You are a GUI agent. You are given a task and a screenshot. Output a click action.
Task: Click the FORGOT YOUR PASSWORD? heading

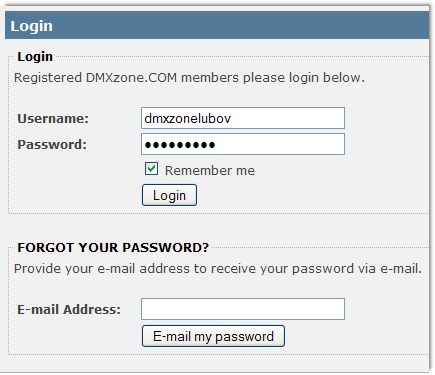[113, 247]
